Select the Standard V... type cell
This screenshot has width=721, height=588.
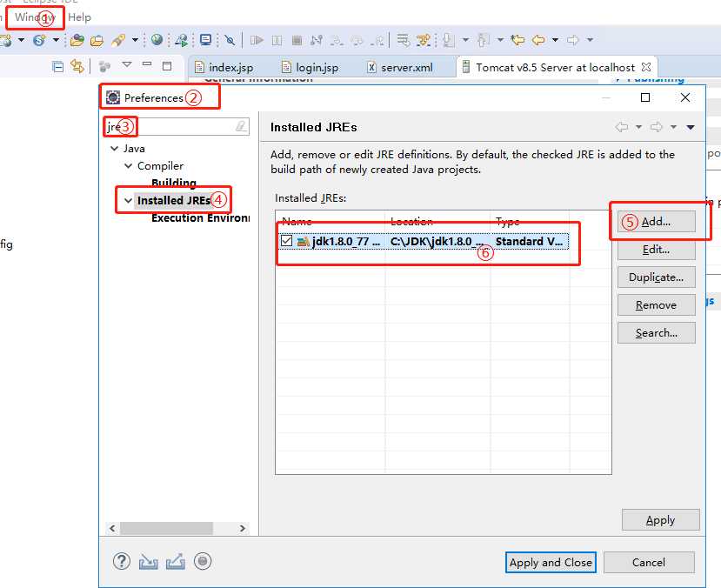[x=530, y=241]
